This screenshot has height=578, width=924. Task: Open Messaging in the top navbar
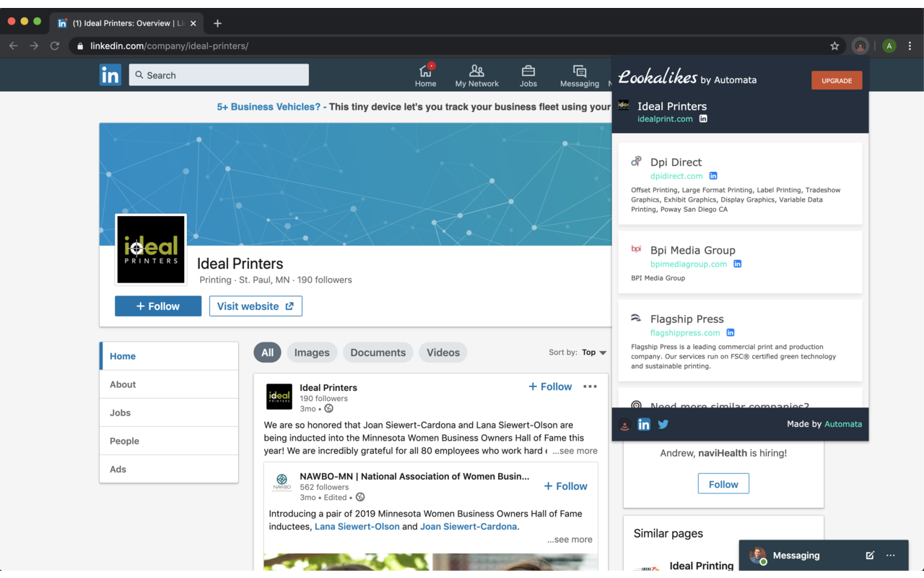coord(580,75)
